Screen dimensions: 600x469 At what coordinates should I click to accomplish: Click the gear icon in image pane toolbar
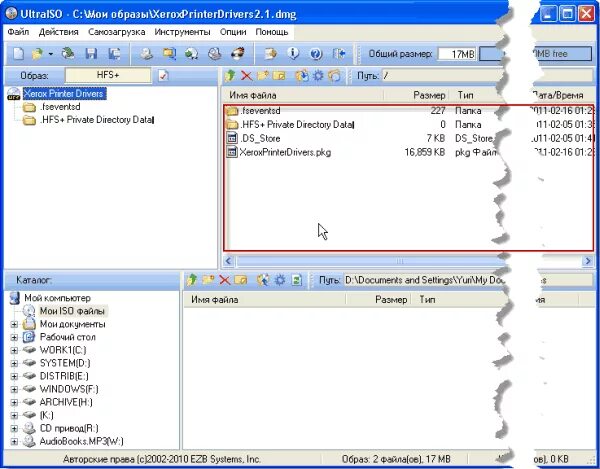318,76
